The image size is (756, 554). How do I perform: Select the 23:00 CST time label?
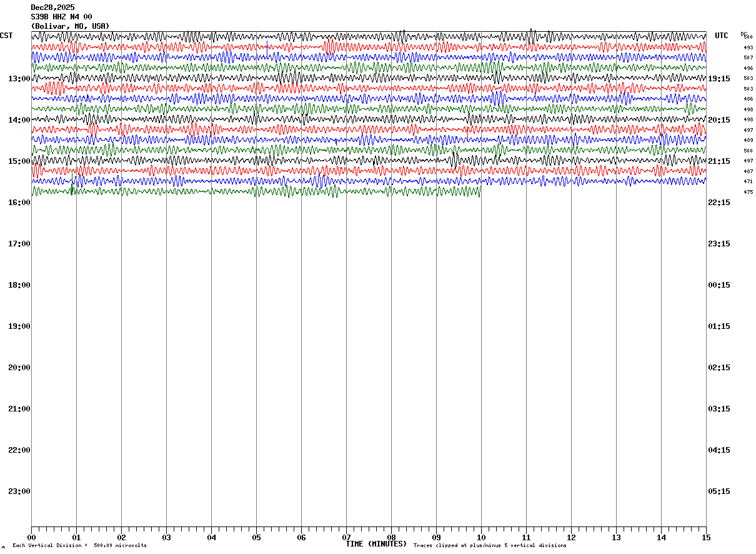click(x=19, y=491)
